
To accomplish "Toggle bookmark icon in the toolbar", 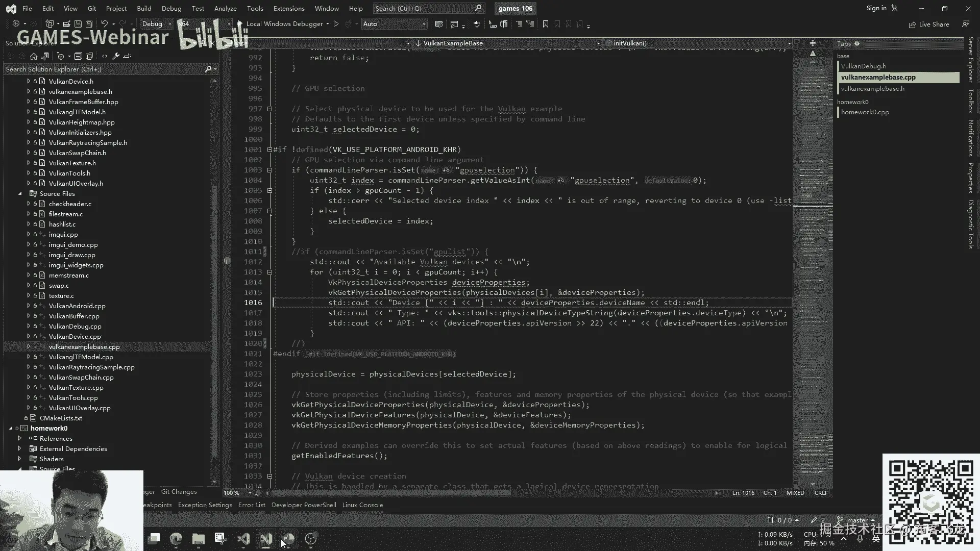I will 545,24.
